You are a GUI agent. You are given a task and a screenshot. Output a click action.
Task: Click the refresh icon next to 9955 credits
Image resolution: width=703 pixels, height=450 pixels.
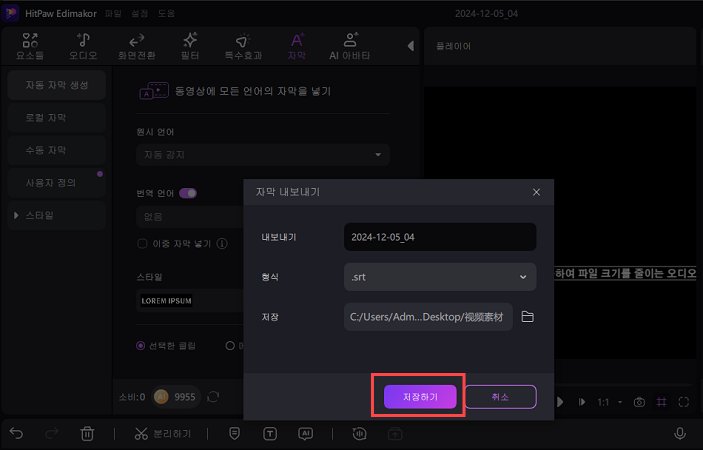(213, 397)
